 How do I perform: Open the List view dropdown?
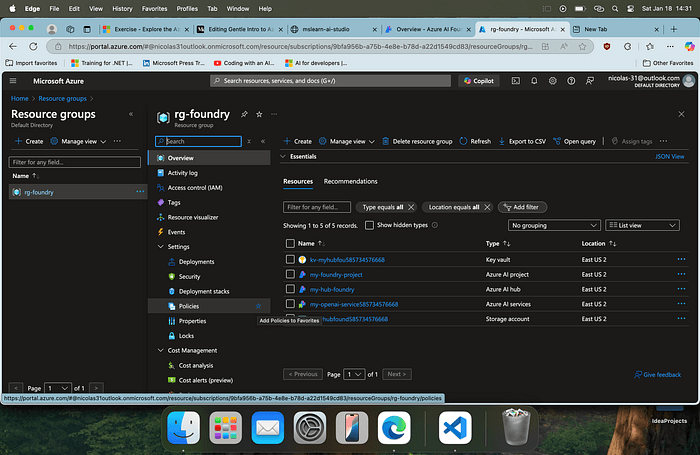[642, 225]
